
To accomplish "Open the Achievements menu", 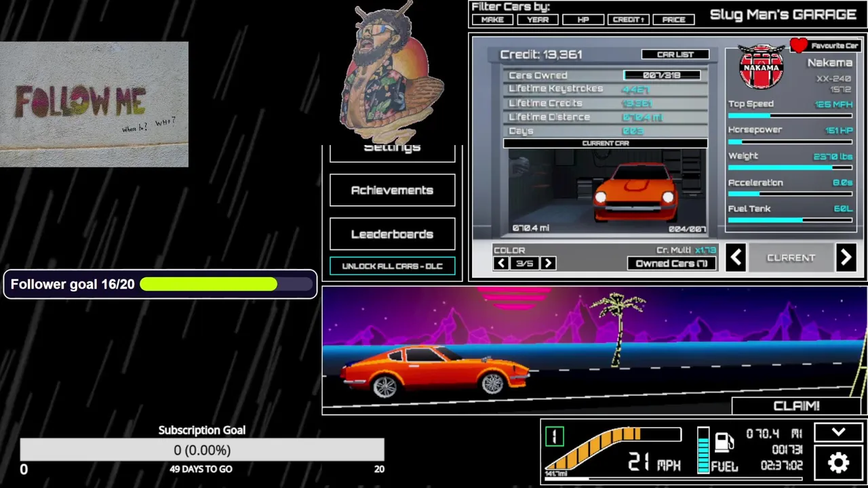I will tap(392, 190).
